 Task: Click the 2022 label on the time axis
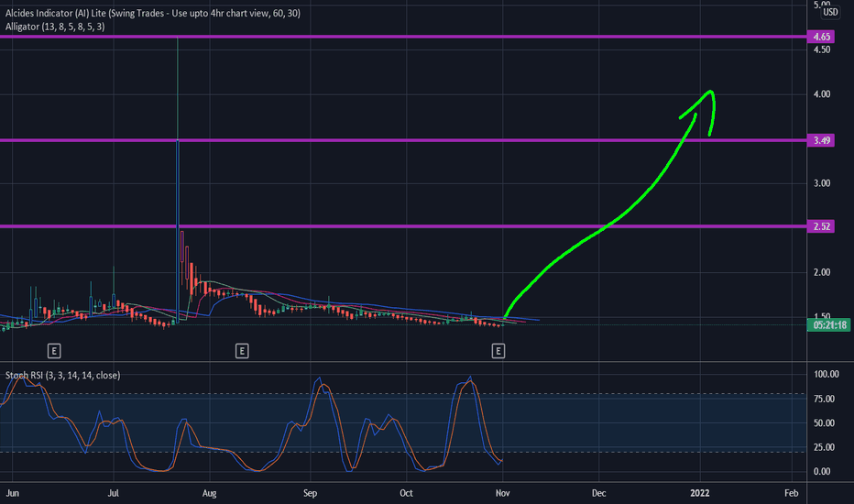(x=700, y=493)
